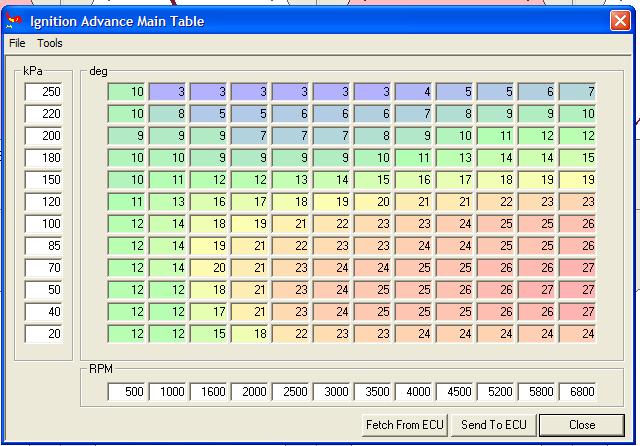Select the 40 kPa input field
Image resolution: width=640 pixels, height=446 pixels.
43,312
